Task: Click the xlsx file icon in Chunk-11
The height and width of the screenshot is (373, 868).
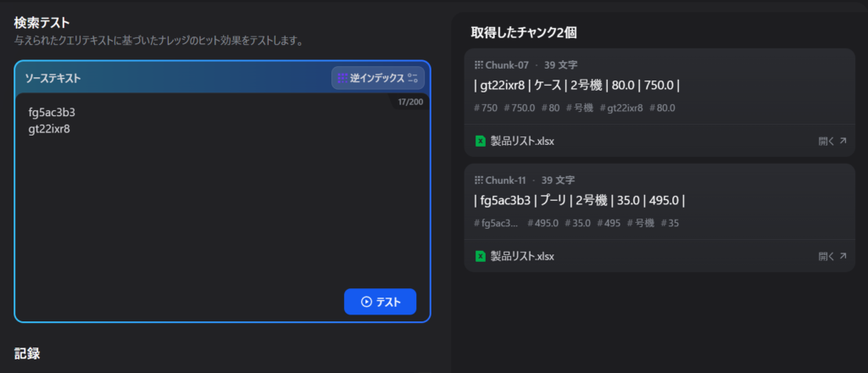Action: point(481,256)
